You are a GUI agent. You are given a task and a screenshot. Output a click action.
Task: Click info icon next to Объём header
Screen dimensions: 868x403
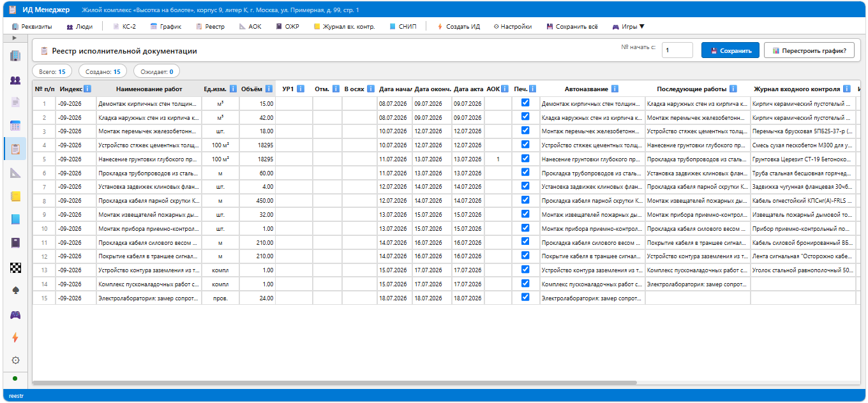[269, 89]
